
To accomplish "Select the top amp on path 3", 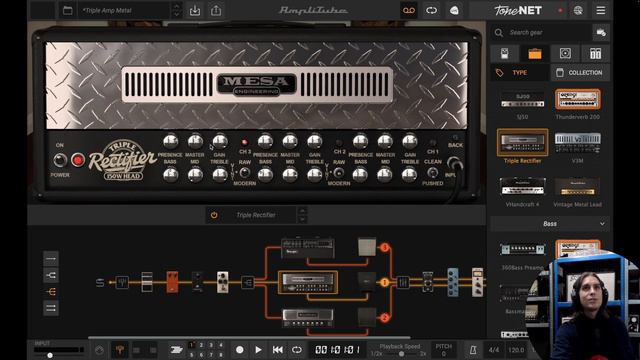I will (308, 248).
